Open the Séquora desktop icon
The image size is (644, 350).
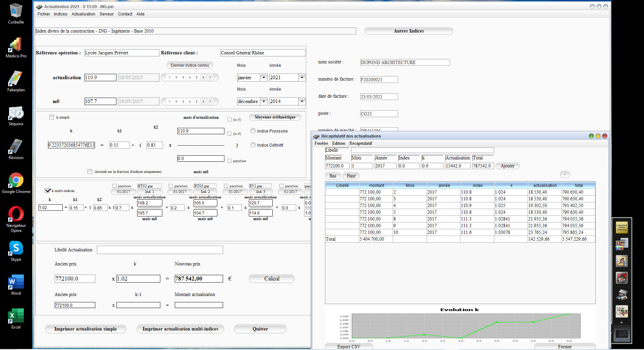click(16, 115)
